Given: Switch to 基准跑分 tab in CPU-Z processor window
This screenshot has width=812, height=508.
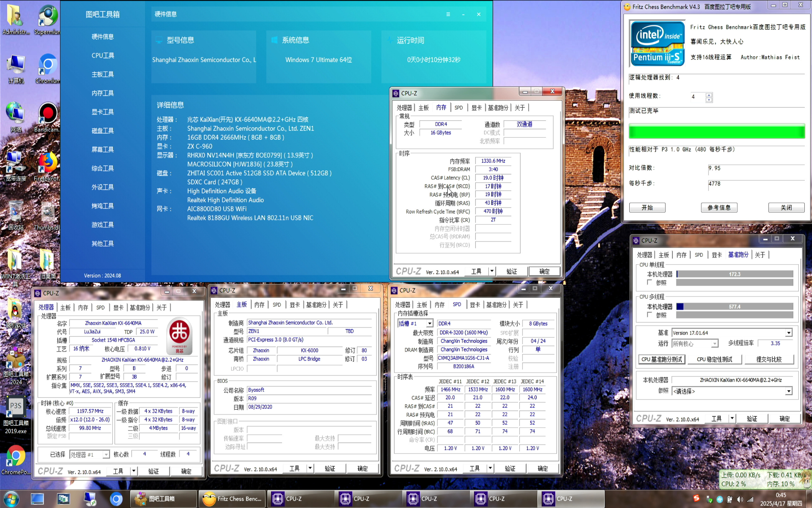Looking at the screenshot, I should pyautogui.click(x=140, y=308).
